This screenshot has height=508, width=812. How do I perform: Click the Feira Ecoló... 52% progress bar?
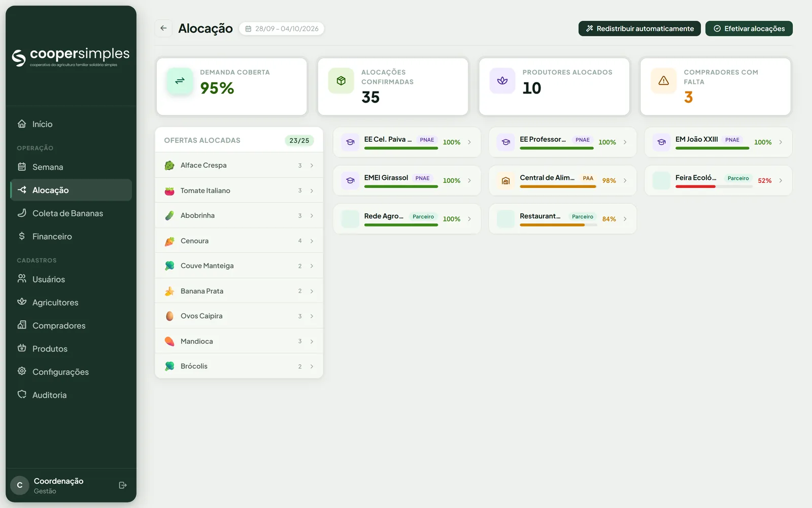(x=714, y=186)
